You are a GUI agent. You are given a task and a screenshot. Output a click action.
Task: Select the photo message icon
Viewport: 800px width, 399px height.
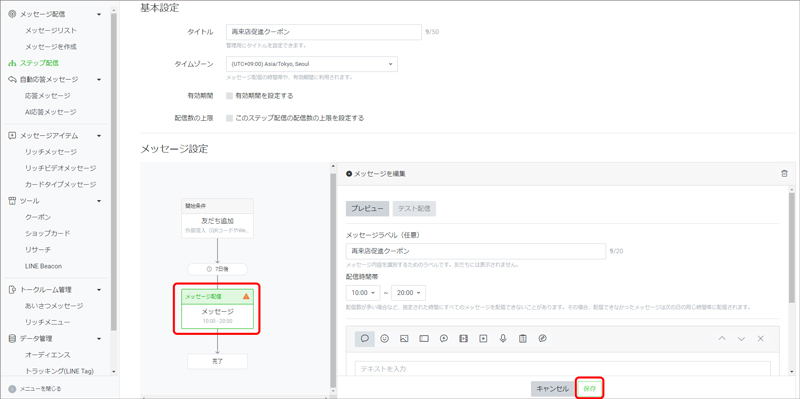404,338
